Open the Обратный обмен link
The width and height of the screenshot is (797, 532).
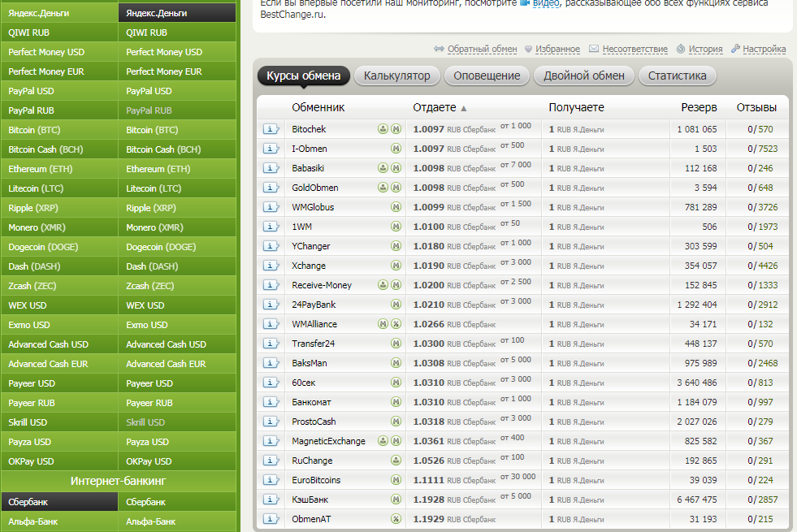[x=482, y=50]
